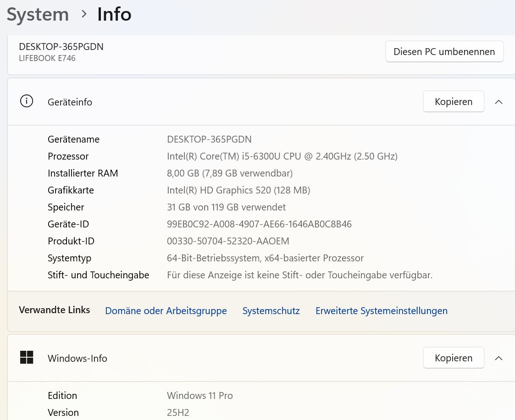Click the Verwandte Links heading
Viewport: 515px width, 420px height.
[x=54, y=310]
